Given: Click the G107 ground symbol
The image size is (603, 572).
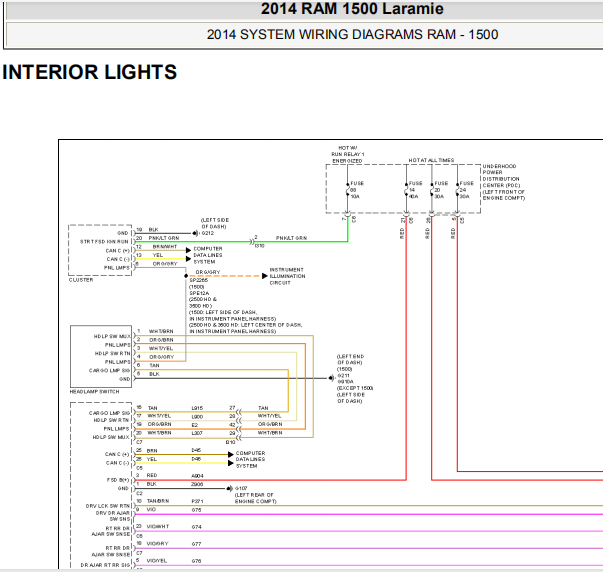Looking at the screenshot, I should pyautogui.click(x=230, y=488).
